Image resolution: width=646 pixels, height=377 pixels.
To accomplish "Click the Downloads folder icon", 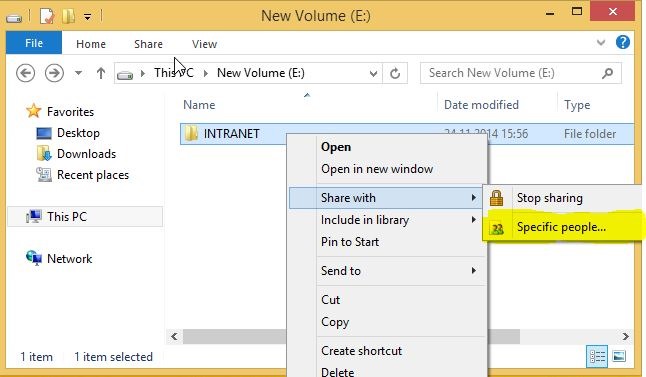I will click(x=44, y=154).
